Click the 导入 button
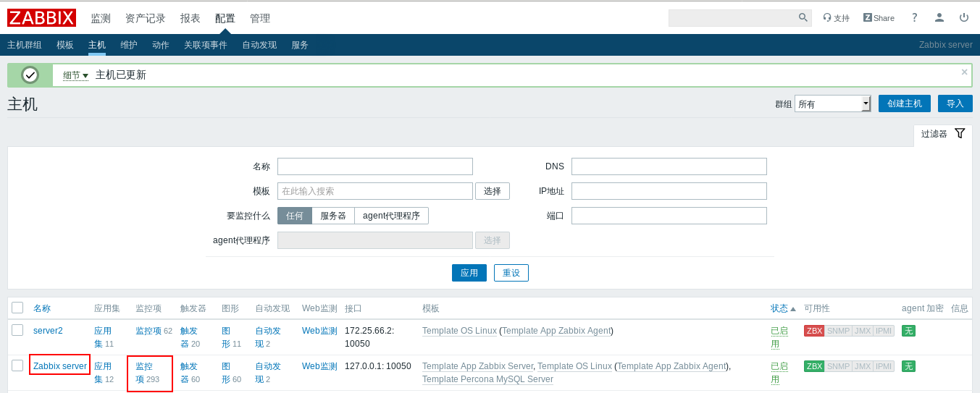This screenshot has width=980, height=393. click(x=955, y=103)
